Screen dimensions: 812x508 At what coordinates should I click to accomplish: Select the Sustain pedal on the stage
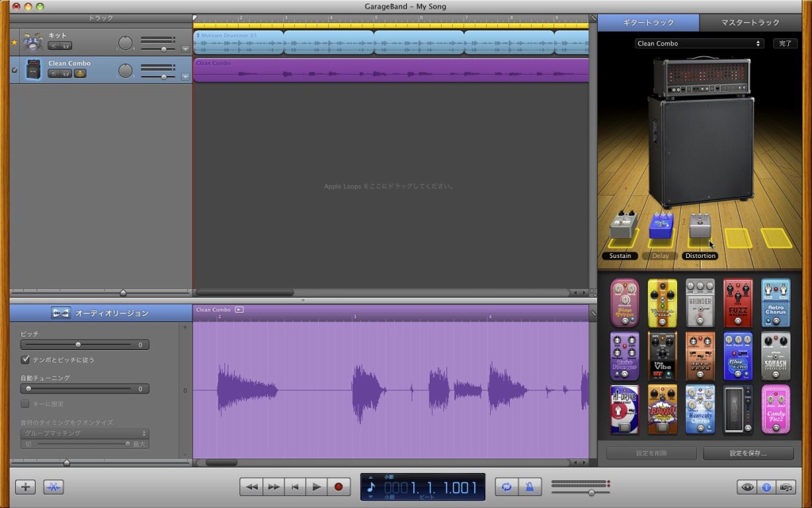[623, 226]
